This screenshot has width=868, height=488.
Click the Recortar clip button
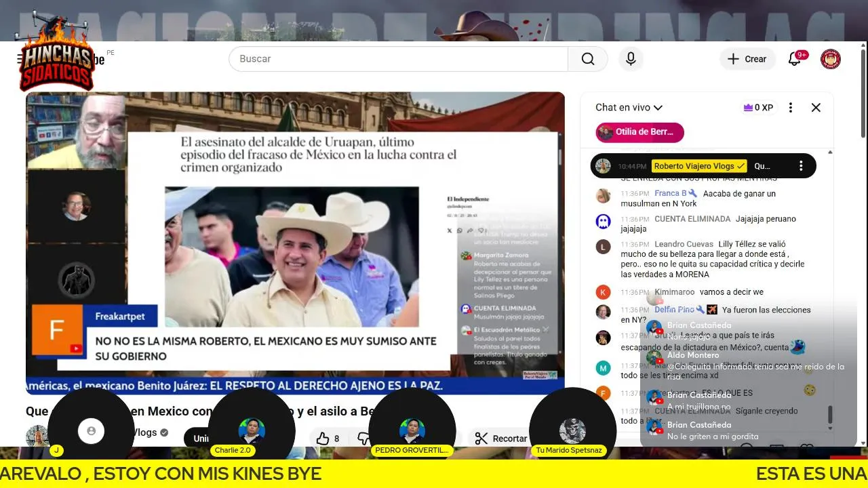[502, 439]
